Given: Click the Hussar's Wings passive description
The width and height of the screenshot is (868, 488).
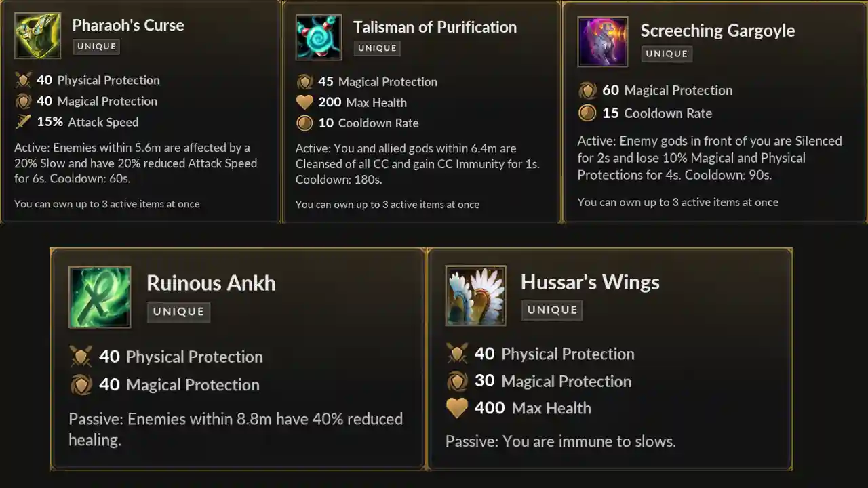Looking at the screenshot, I should (560, 442).
